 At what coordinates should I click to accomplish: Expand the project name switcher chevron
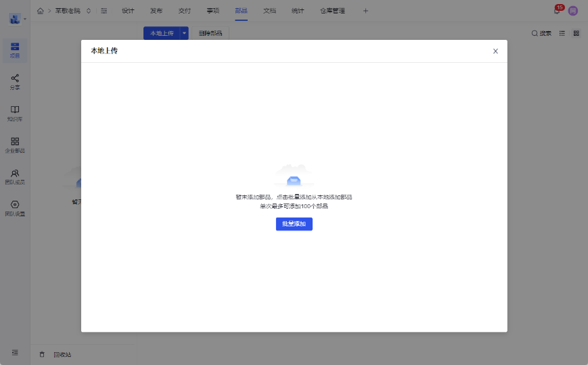(89, 11)
